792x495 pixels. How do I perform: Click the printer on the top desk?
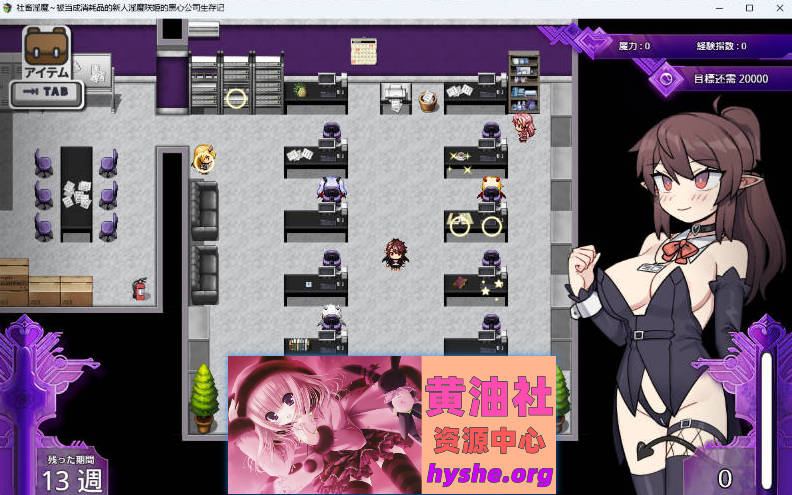click(x=396, y=96)
